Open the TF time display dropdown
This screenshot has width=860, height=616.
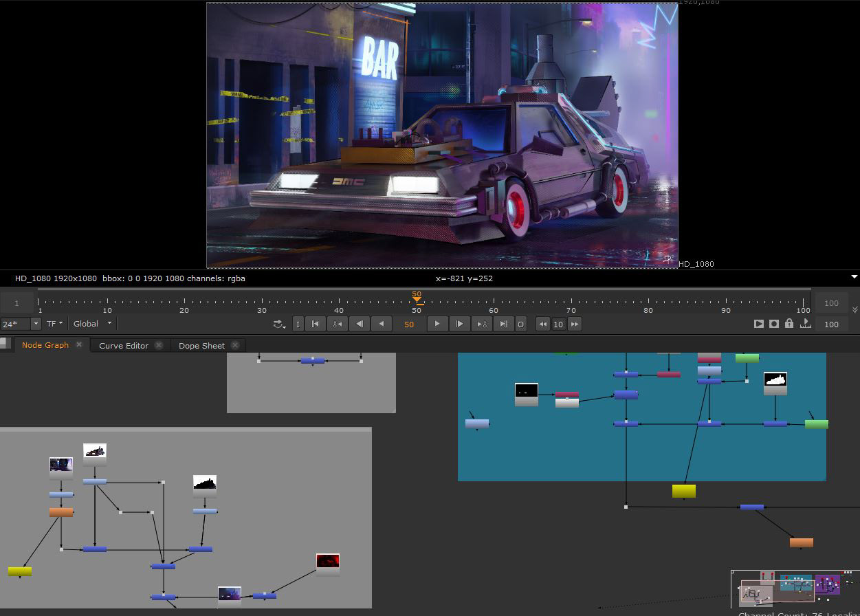(x=54, y=324)
